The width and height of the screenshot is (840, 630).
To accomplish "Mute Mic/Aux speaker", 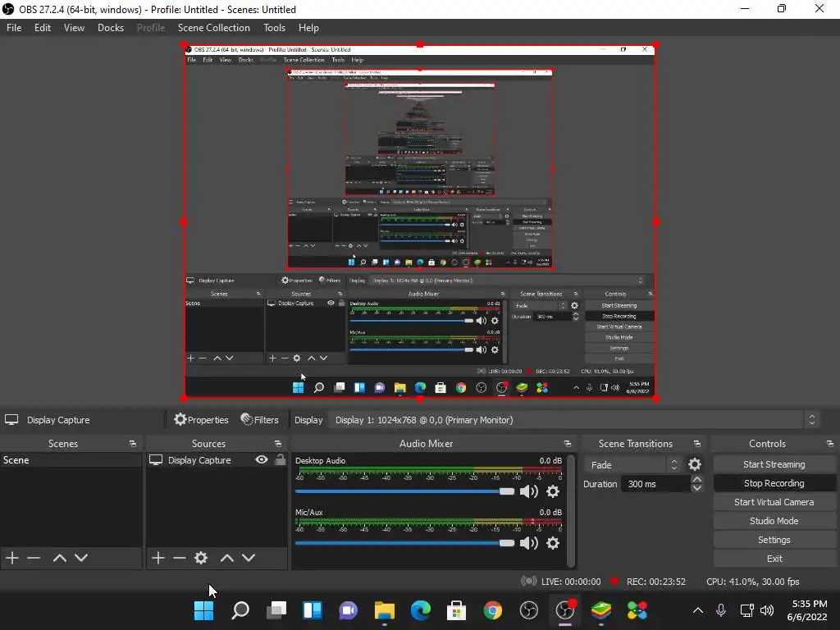I will [529, 543].
